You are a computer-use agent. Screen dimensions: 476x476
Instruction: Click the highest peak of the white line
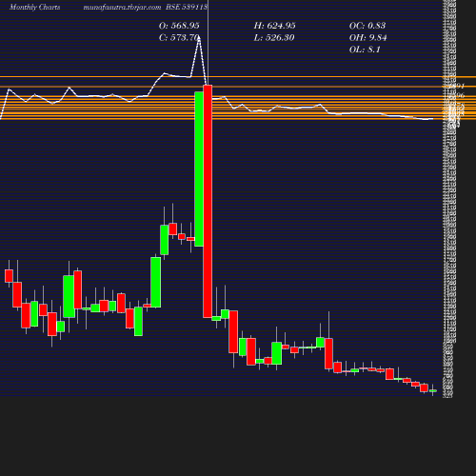tap(199, 38)
